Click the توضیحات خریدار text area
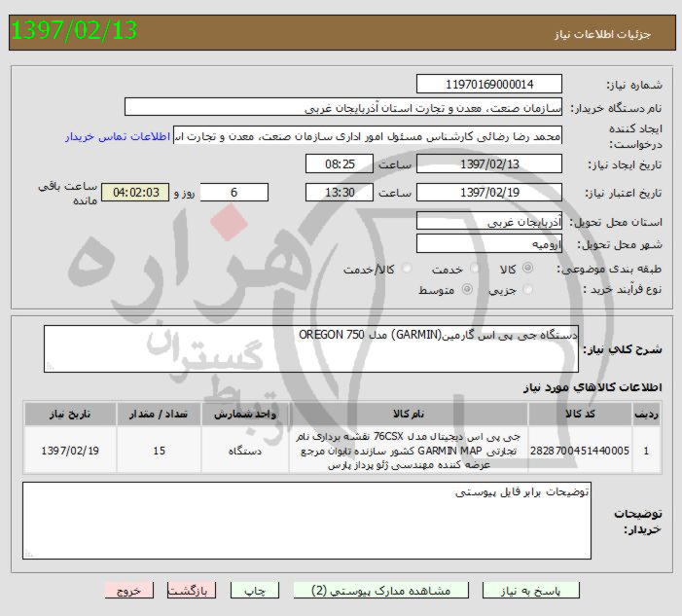Image resolution: width=682 pixels, height=616 pixels. point(306,521)
